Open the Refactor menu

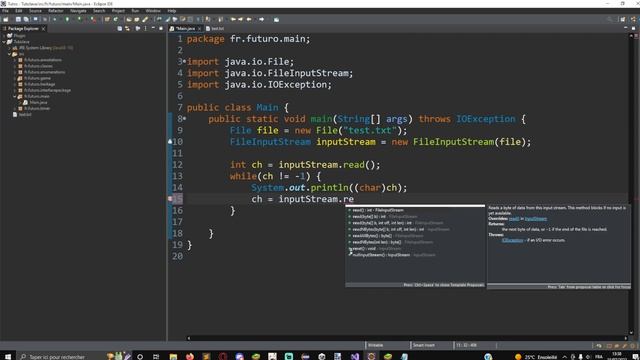[x=56, y=11]
